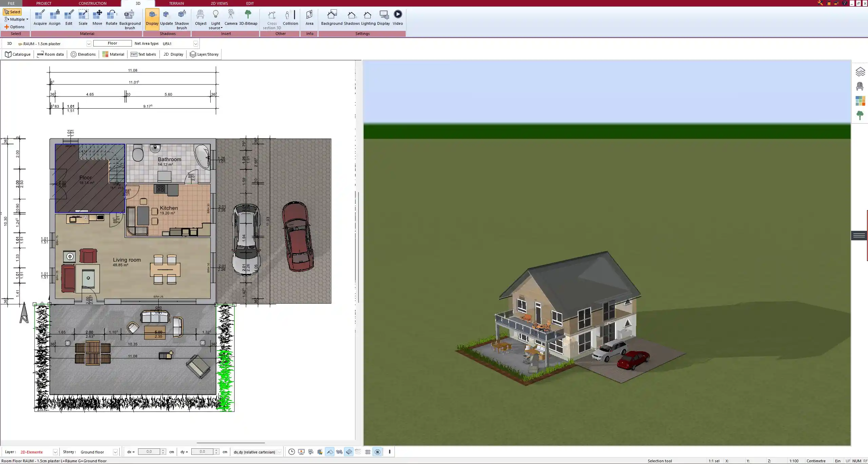868x464 pixels.
Task: Open the Catalogue
Action: [18, 54]
